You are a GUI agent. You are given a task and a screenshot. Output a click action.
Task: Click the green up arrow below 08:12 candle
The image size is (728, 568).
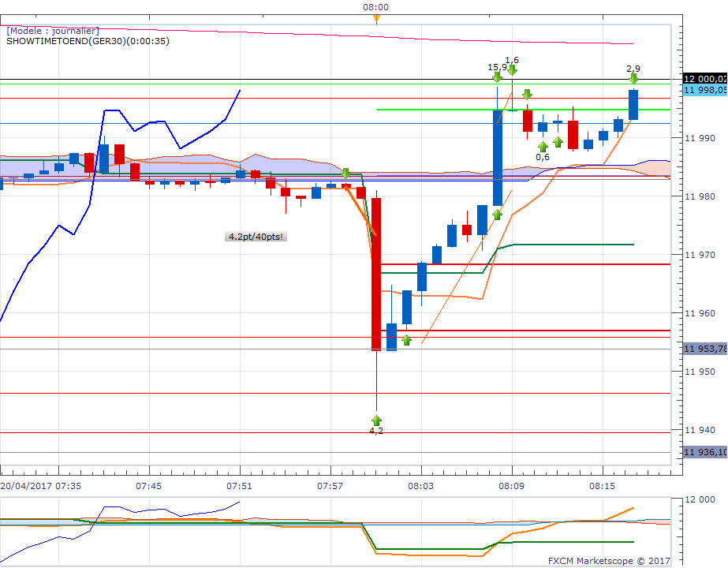558,142
